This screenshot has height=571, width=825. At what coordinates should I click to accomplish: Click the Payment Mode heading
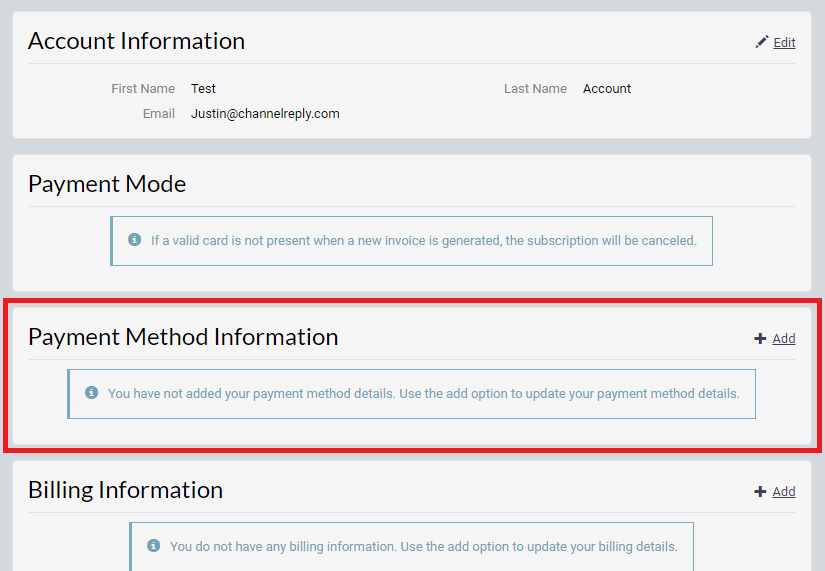coord(107,184)
